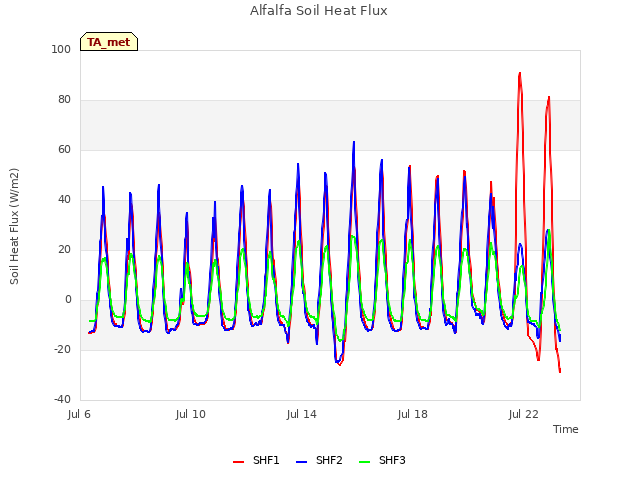Click the Jul 22 x-axis tick label
Screen dimensions: 640x480
click(x=524, y=414)
